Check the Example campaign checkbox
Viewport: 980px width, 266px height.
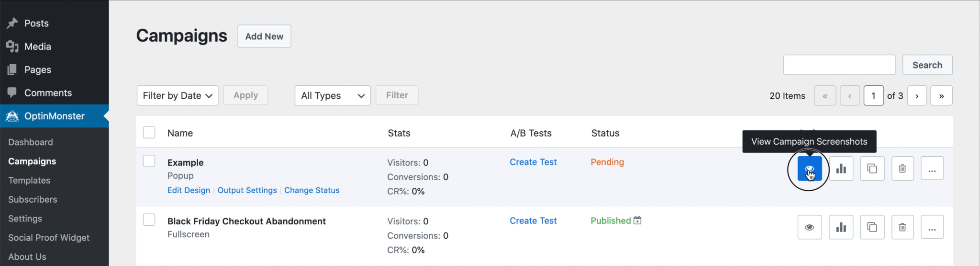(149, 161)
